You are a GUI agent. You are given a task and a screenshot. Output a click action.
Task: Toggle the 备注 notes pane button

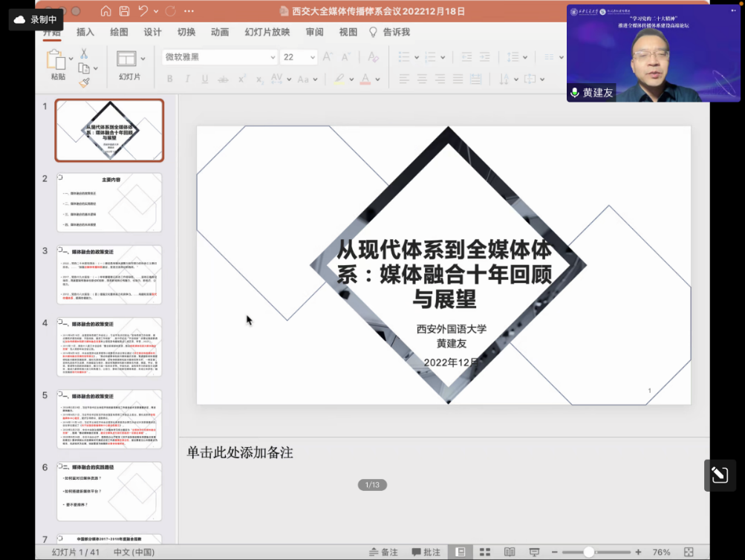[384, 552]
